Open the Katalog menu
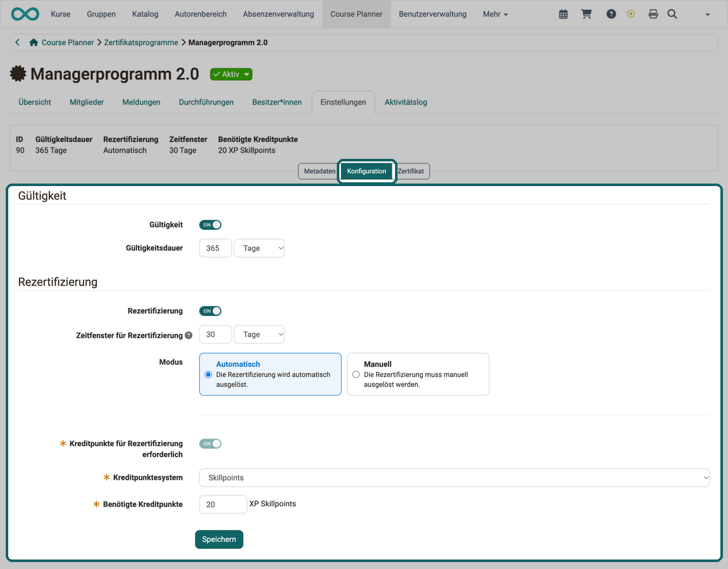The width and height of the screenshot is (728, 569). coord(145,14)
